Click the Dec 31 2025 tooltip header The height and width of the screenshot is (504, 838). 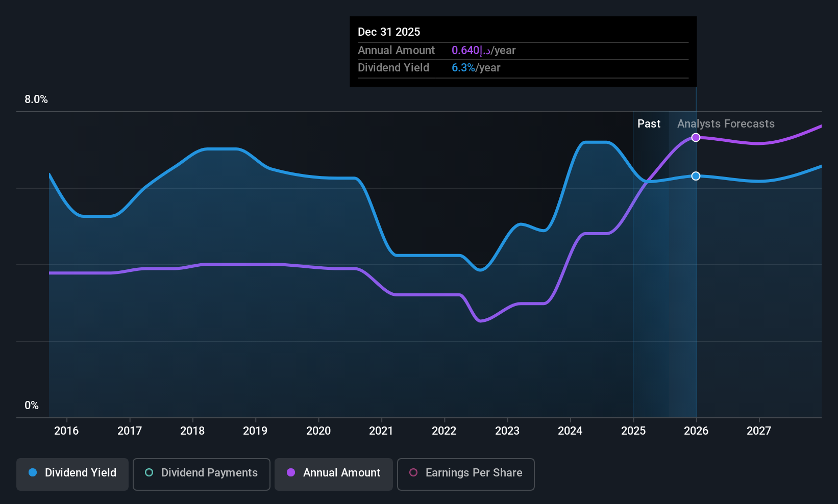coord(389,32)
